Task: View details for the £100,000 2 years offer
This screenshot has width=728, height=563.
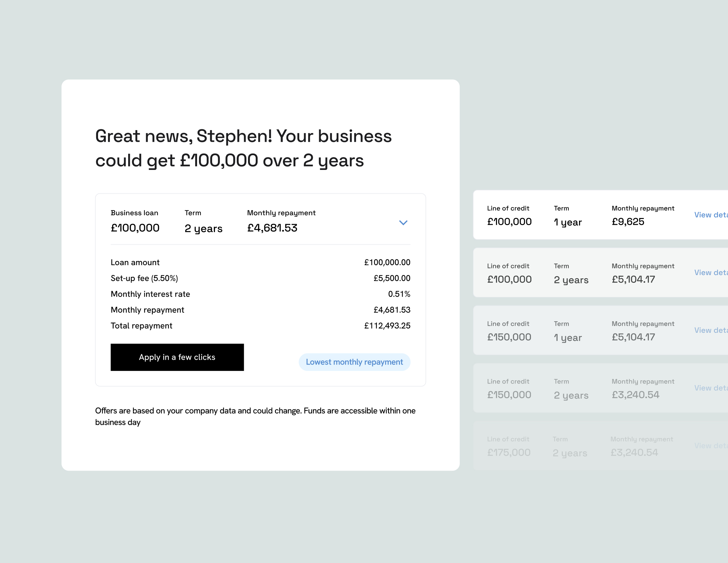Action: point(713,273)
